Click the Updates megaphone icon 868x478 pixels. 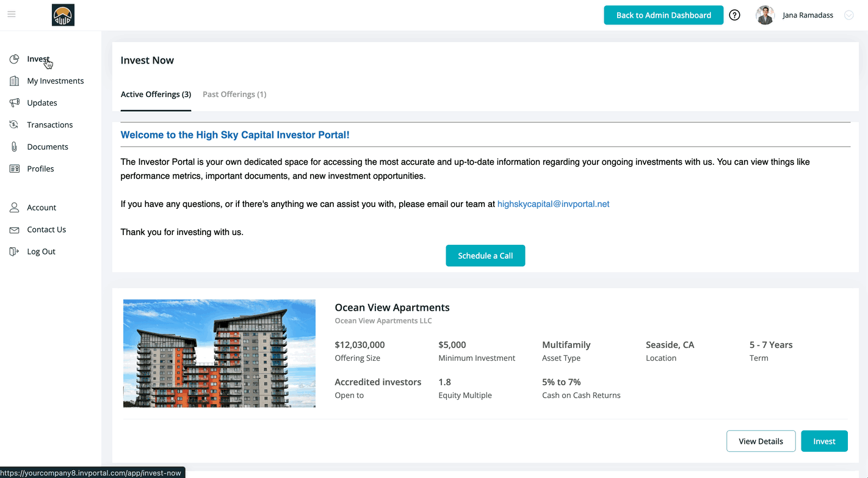[14, 103]
